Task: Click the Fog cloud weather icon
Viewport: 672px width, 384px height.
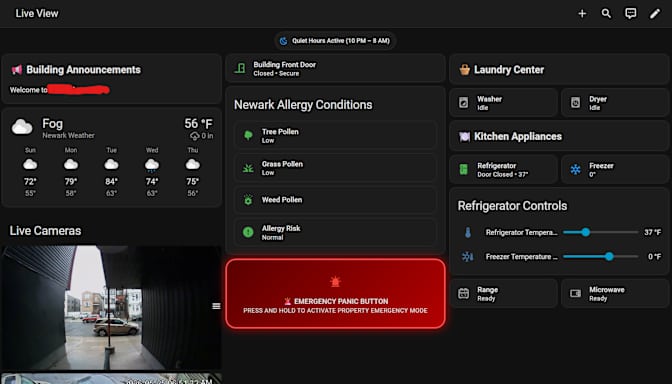Action: pos(22,127)
